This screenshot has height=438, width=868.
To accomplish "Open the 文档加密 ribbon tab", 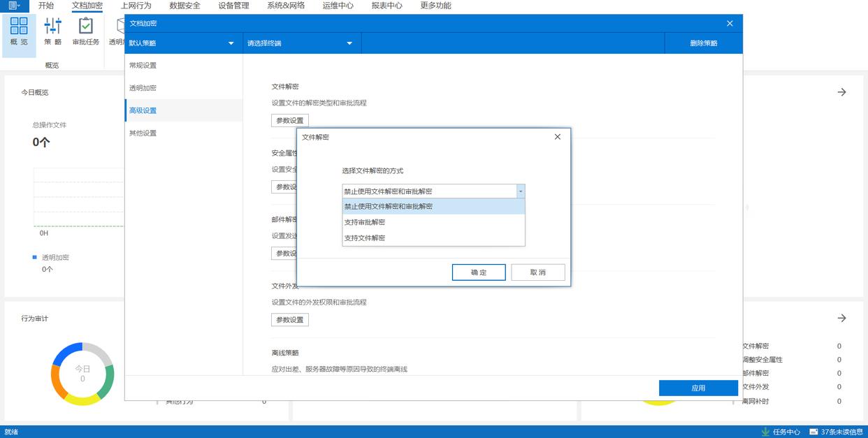I will tap(87, 6).
